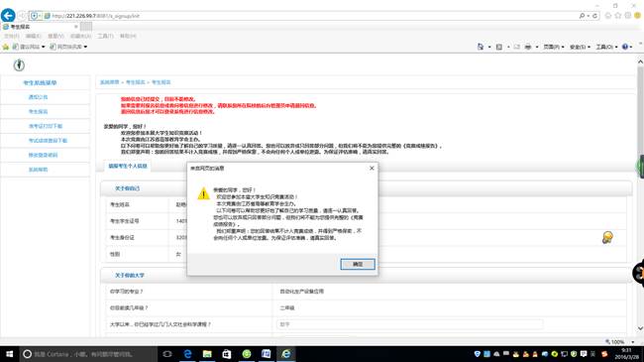Click the command bar home page icon

point(481,47)
